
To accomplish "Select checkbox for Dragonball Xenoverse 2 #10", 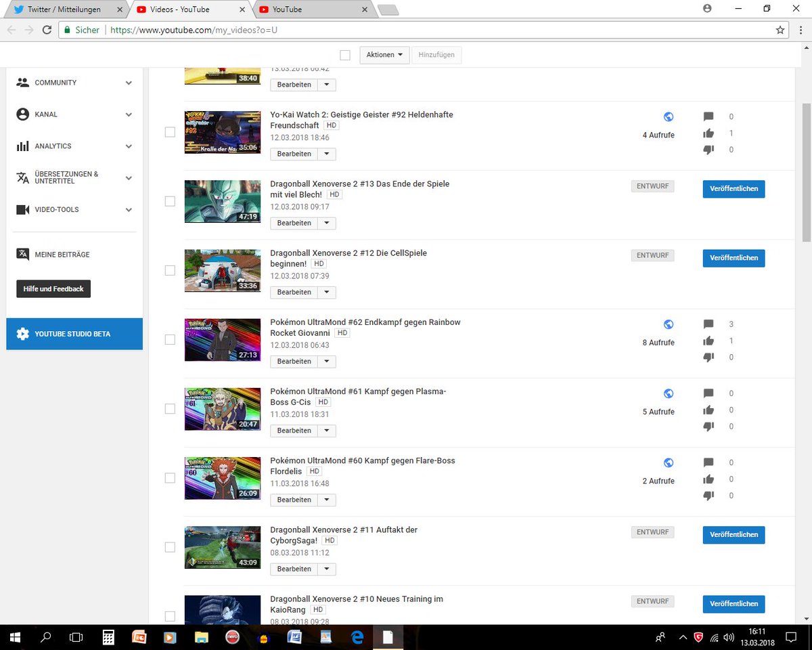I will (x=170, y=615).
